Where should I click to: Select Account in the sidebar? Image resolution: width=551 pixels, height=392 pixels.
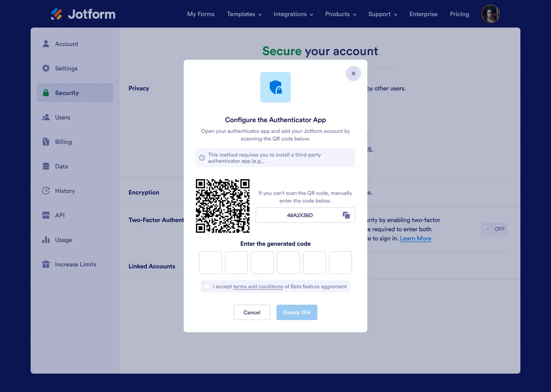tap(75, 44)
